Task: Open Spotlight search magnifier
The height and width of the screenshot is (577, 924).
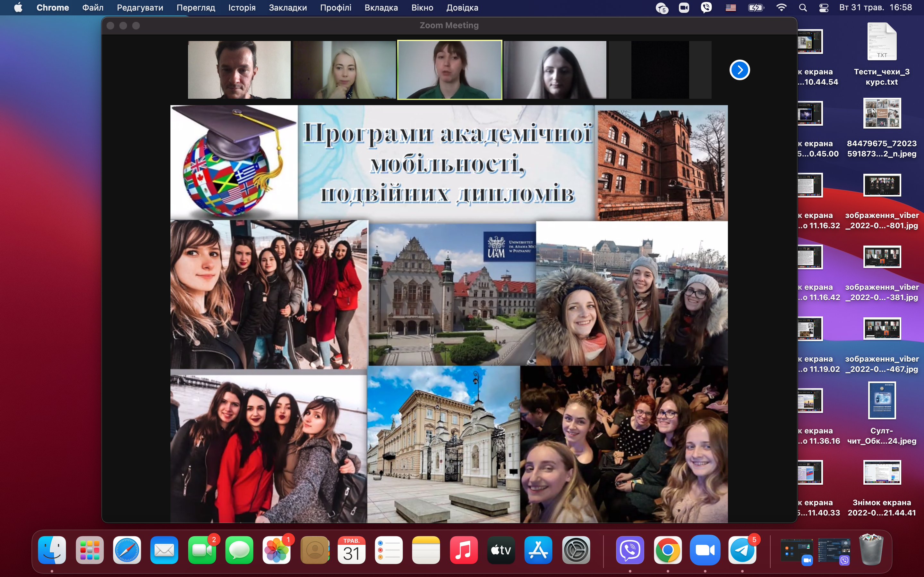Action: [x=803, y=8]
